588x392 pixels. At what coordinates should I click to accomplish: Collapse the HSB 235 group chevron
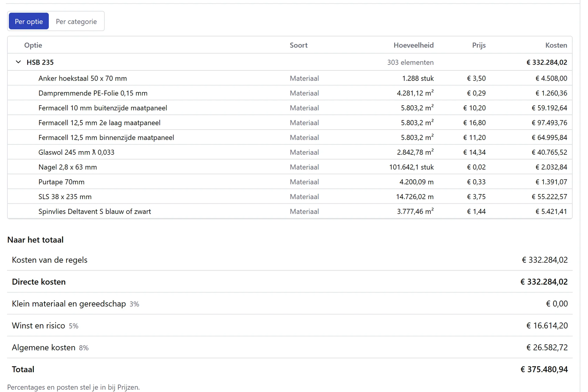pos(18,62)
